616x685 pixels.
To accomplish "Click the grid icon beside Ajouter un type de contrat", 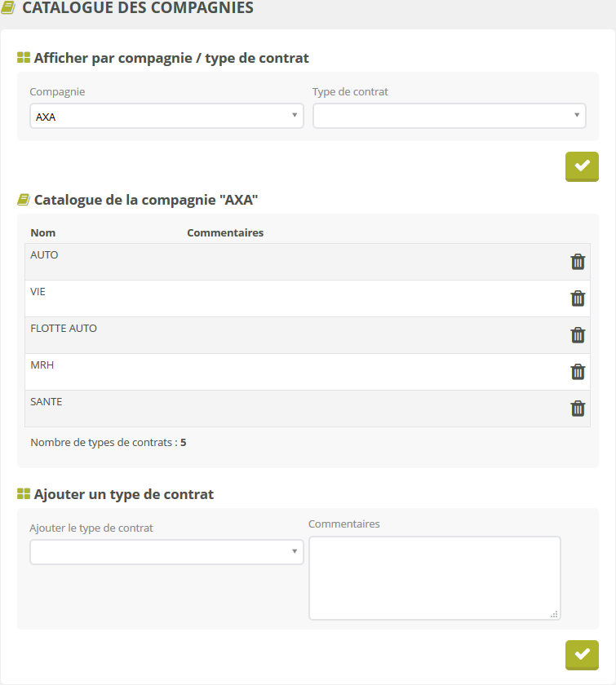I will 24,494.
